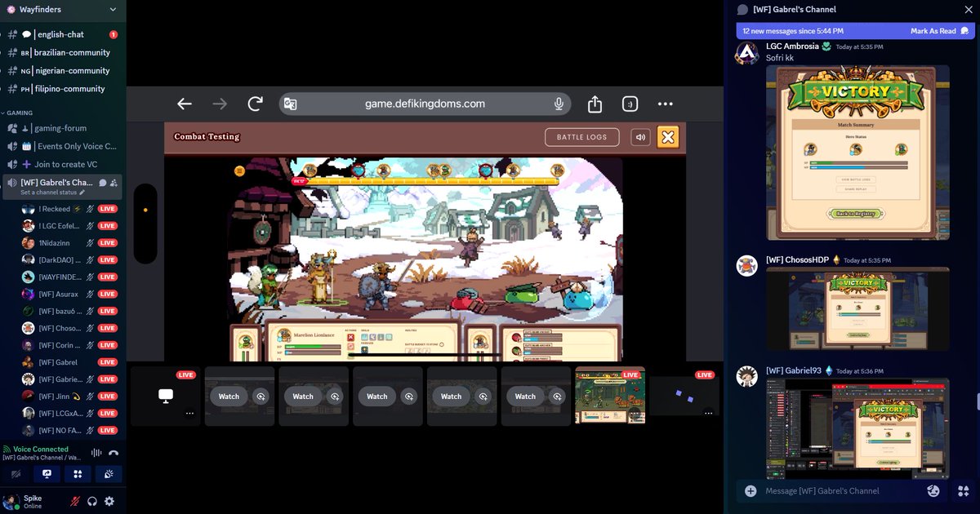This screenshot has height=514, width=980.
Task: Click the browser tabs count icon
Action: [x=630, y=104]
